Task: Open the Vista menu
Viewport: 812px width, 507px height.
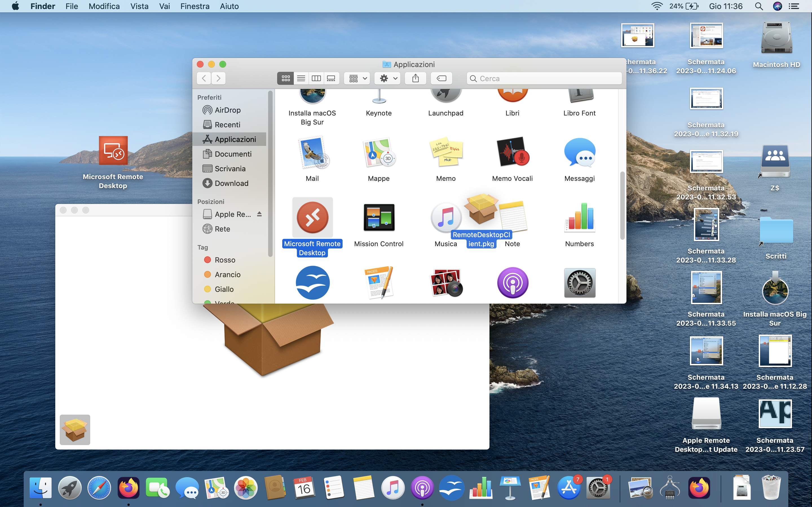Action: 139,6
